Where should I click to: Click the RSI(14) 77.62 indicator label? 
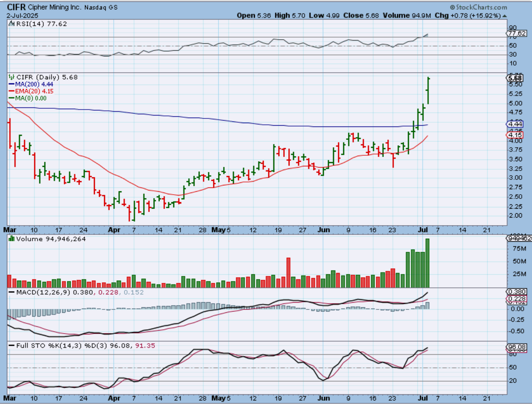[x=41, y=24]
